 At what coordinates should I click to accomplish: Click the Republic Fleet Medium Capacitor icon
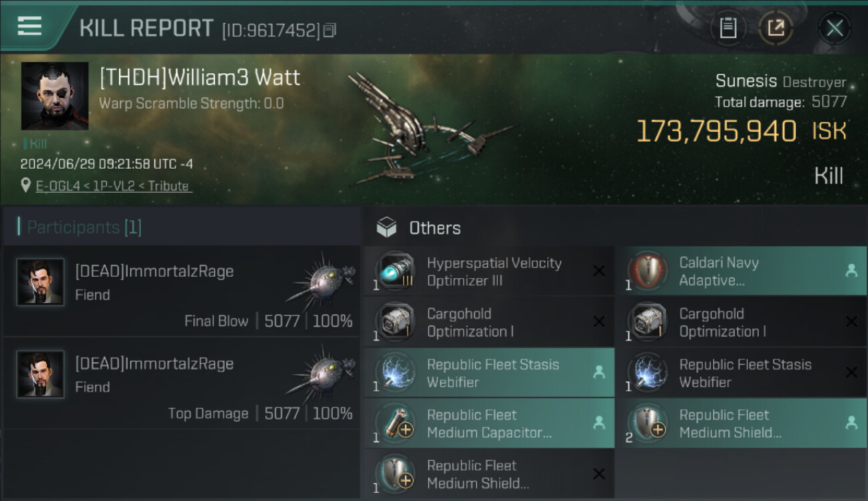coord(395,423)
